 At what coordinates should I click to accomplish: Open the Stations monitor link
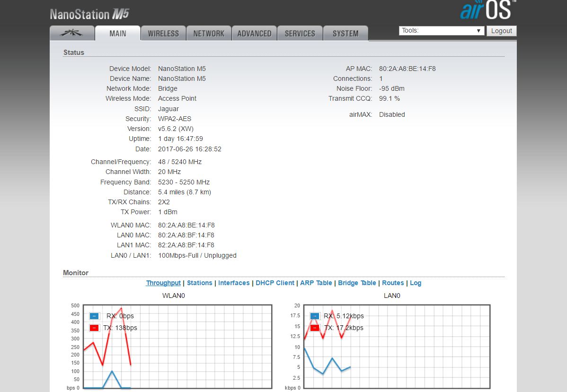(x=200, y=283)
